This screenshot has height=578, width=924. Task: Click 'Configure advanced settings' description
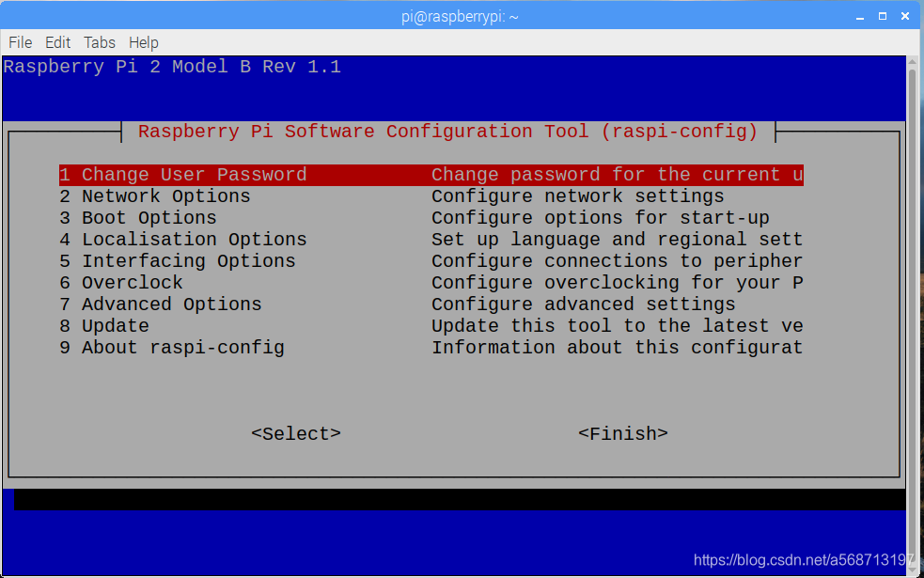584,304
